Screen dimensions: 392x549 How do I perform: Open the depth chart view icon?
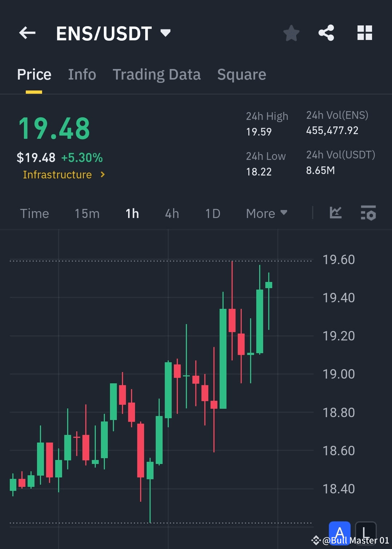[335, 213]
